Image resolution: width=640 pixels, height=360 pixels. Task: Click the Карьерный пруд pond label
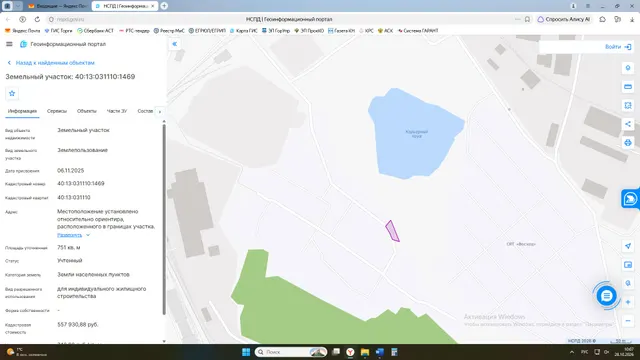tap(417, 134)
